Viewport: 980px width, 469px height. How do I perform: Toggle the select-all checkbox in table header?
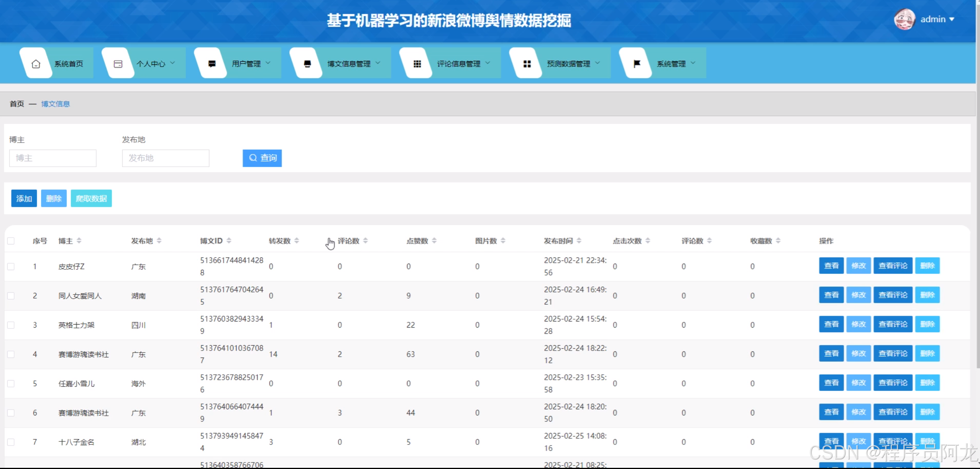coord(11,241)
